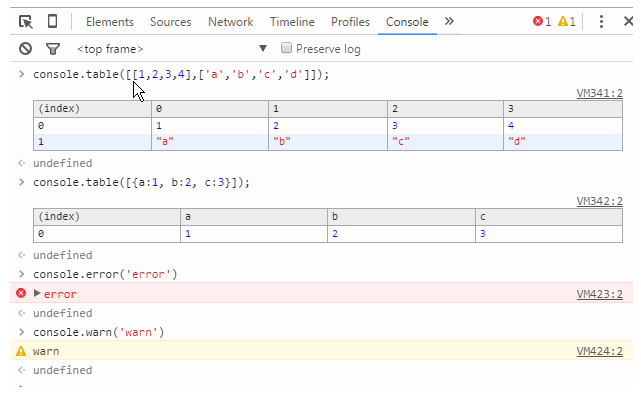
Task: Switch to the Sources tab
Action: click(170, 22)
